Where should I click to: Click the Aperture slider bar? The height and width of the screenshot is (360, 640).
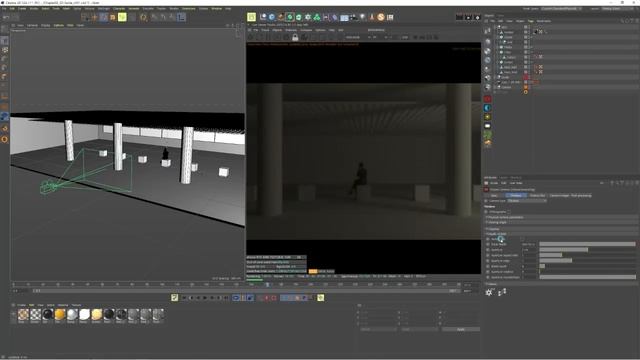point(587,250)
